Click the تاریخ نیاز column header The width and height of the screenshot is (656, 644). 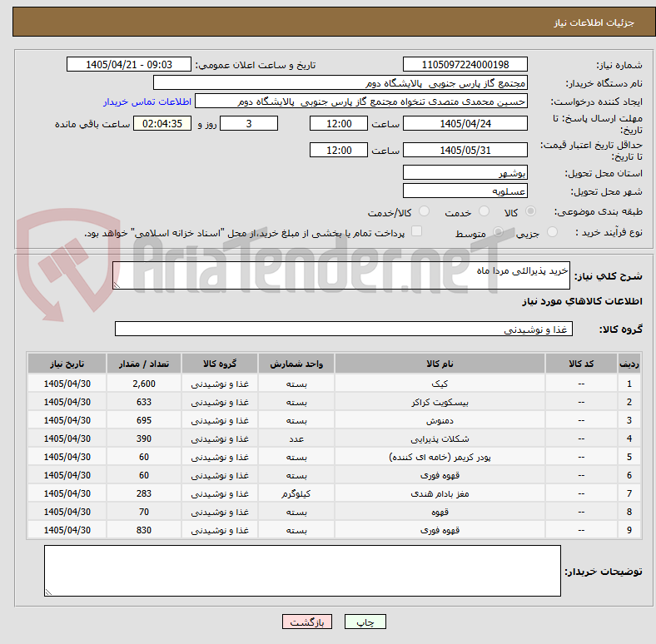tap(67, 364)
